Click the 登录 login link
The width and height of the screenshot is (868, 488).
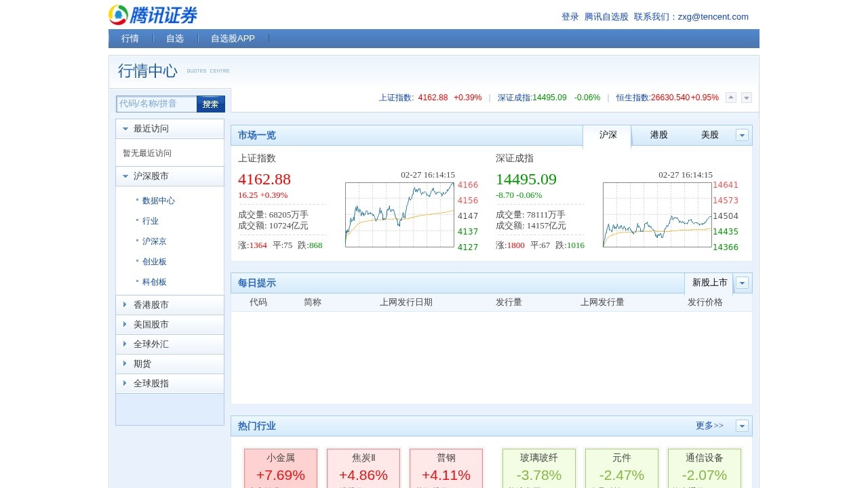click(x=570, y=17)
